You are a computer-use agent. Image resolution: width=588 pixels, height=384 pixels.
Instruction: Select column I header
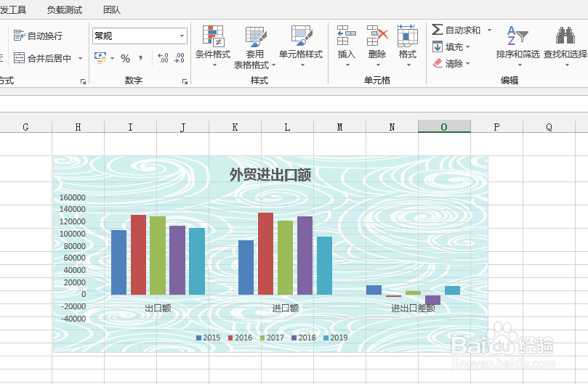[131, 127]
